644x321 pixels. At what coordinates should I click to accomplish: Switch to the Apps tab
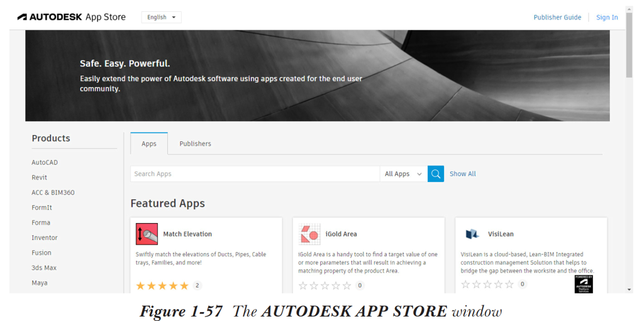(x=148, y=144)
